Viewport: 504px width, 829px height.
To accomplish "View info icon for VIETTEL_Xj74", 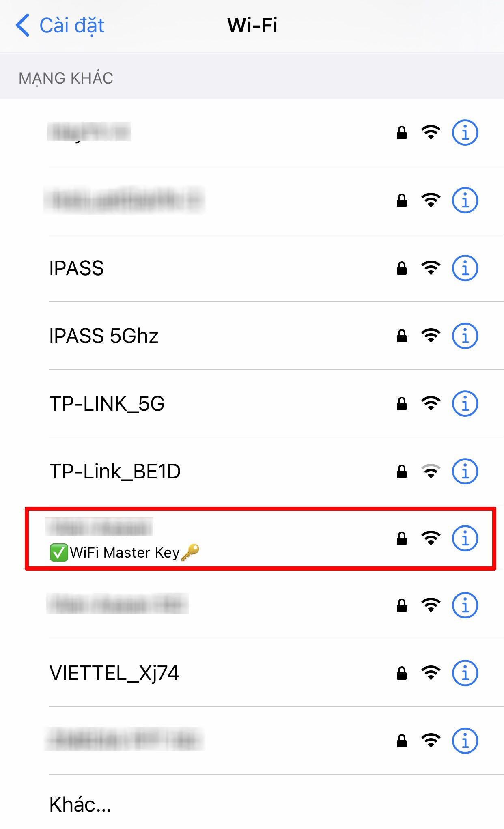I will coord(465,673).
